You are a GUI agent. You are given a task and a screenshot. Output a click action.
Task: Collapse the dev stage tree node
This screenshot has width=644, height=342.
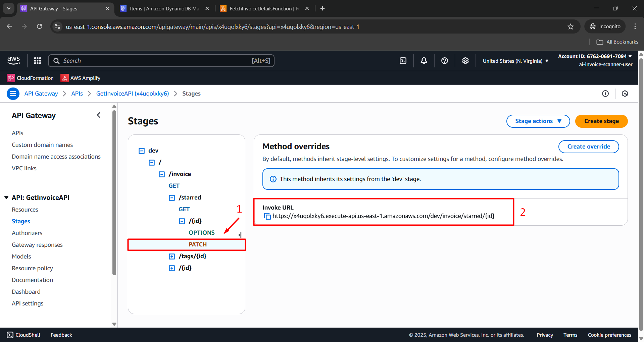(x=142, y=151)
